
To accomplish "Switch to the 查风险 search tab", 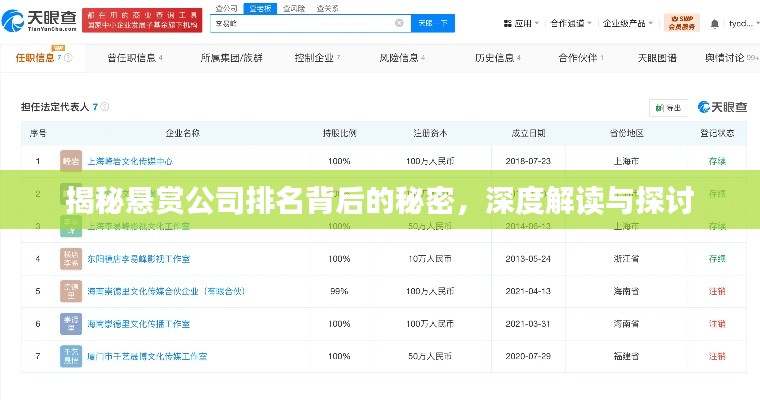I will pos(294,8).
